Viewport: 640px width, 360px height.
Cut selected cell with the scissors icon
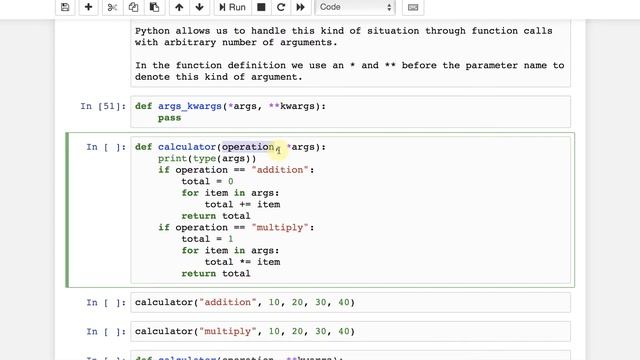(112, 7)
